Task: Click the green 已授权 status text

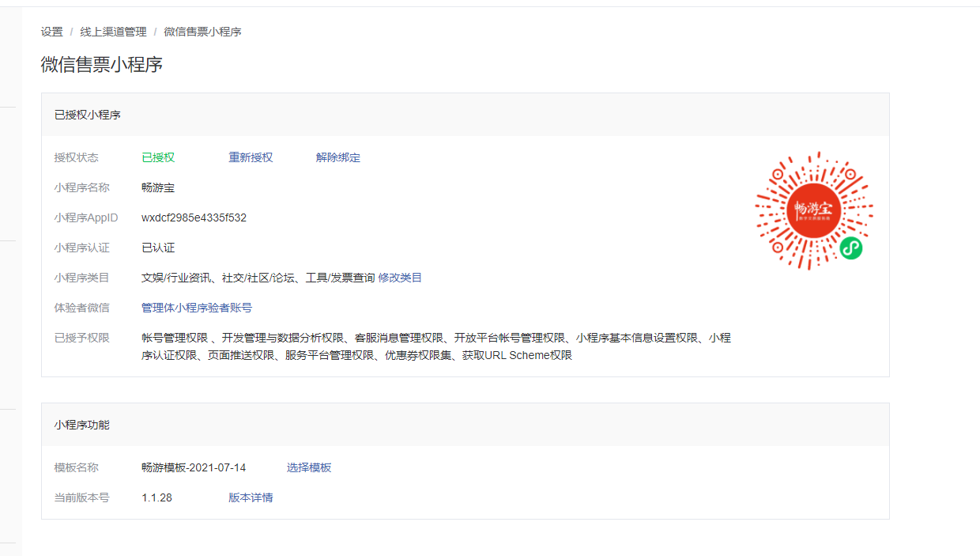Action: (158, 157)
